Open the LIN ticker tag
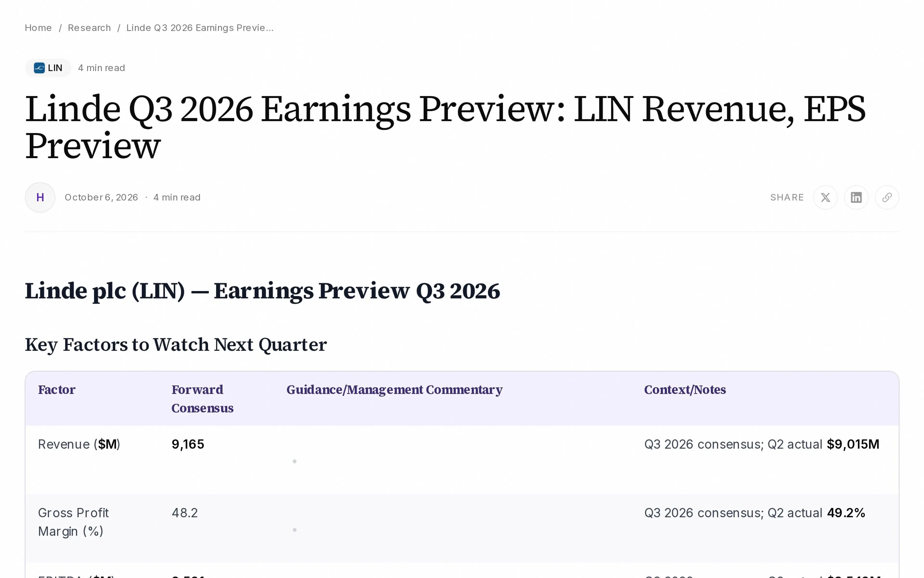Screen dimensions: 924x578 pyautogui.click(x=48, y=68)
